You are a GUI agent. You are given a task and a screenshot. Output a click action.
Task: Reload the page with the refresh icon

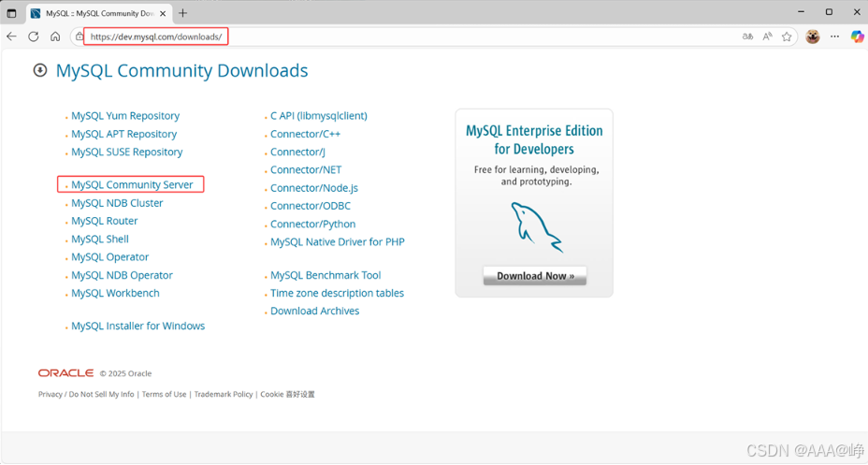[34, 36]
